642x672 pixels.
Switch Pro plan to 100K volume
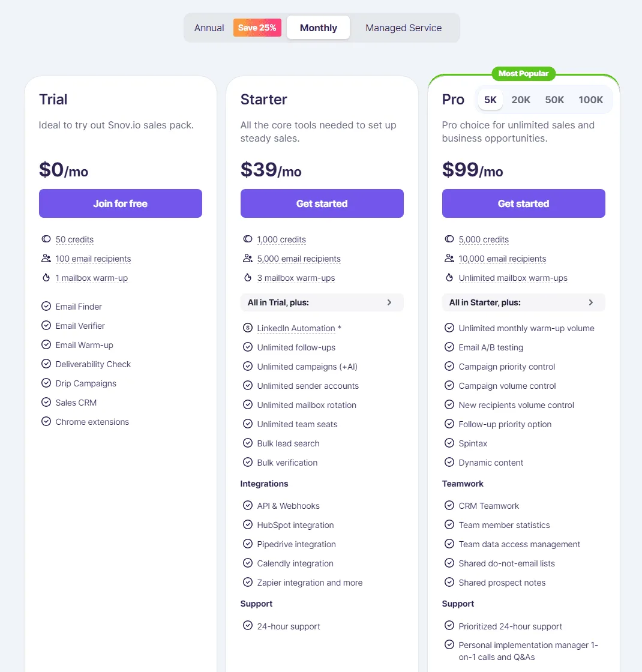[591, 100]
